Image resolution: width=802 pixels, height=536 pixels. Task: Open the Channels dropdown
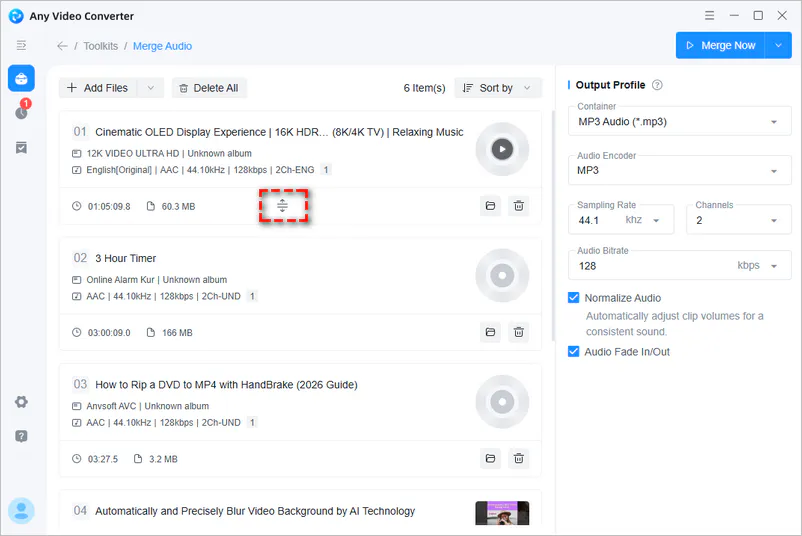[739, 220]
